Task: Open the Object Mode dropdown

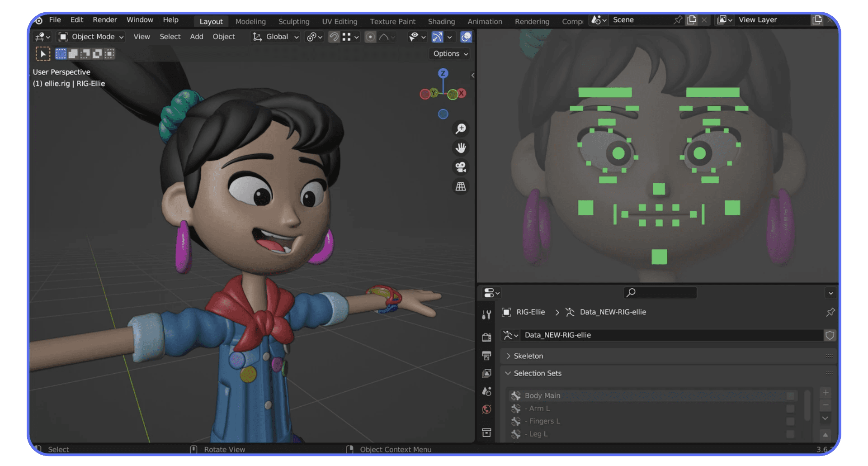Action: (90, 37)
